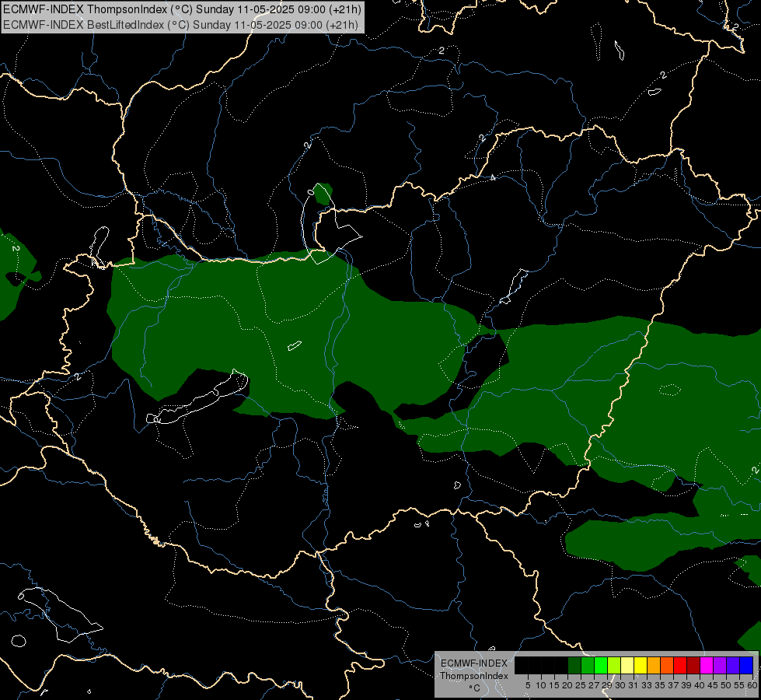Click the red-orange 35–37 legend swatch

(667, 665)
